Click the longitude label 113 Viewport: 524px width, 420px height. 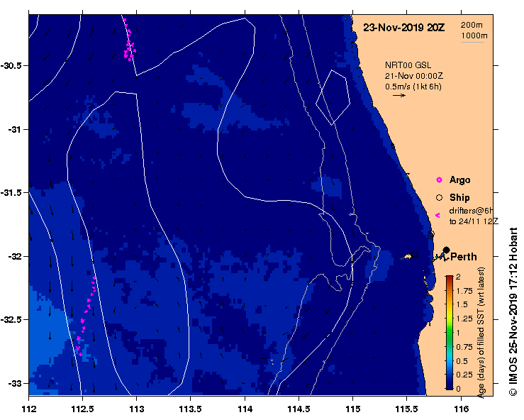(x=137, y=409)
